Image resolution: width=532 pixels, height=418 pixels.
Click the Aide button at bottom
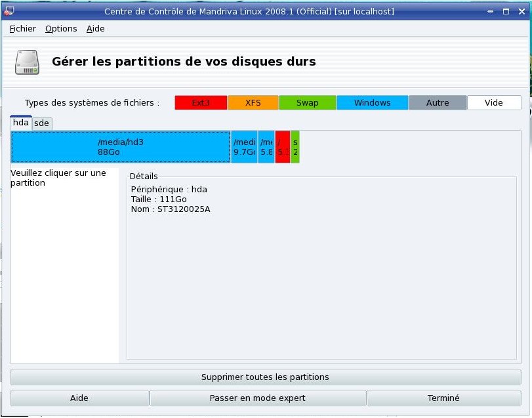pyautogui.click(x=79, y=398)
